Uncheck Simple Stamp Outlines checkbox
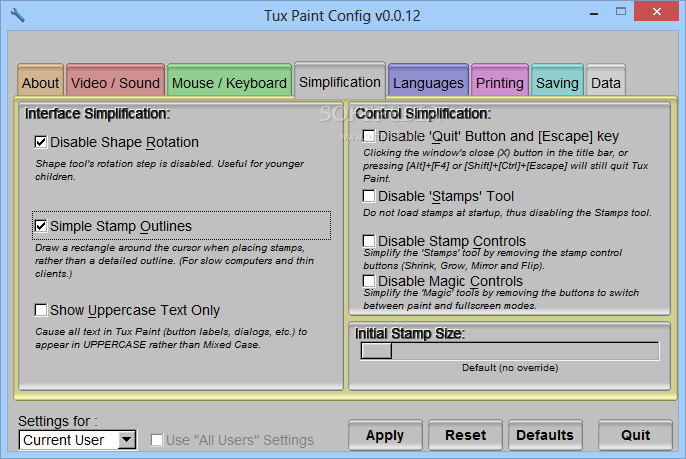This screenshot has height=459, width=686. coord(41,226)
